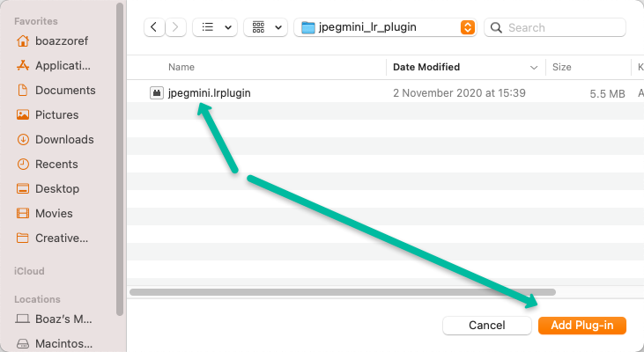The image size is (644, 352).
Task: Open the jpegmini_lr_plugin folder path popup
Action: [385, 27]
